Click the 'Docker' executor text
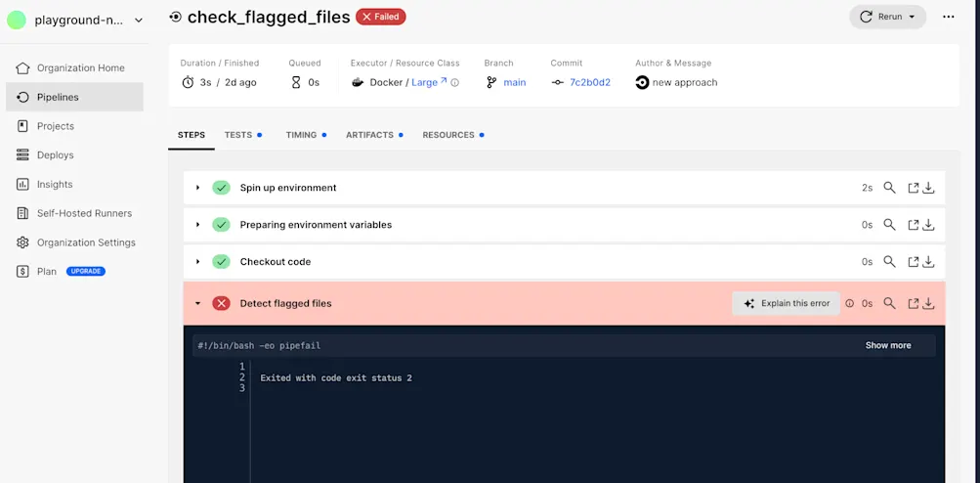Screen dimensions: 980x483 [386, 82]
